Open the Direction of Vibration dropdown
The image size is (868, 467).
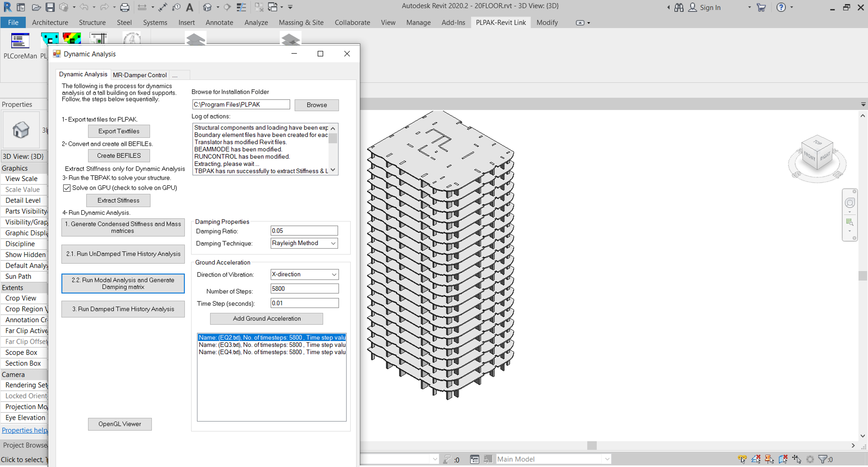pos(305,275)
